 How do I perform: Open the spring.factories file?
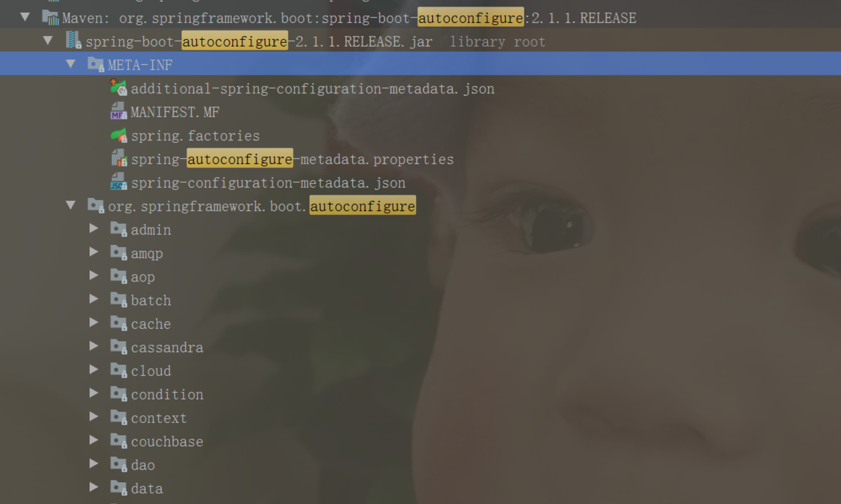(x=195, y=136)
